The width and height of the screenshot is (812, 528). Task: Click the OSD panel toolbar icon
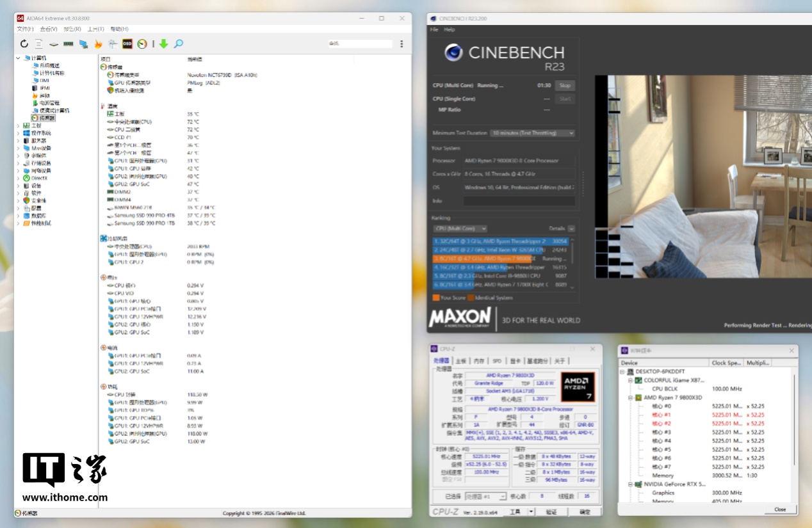click(x=127, y=44)
